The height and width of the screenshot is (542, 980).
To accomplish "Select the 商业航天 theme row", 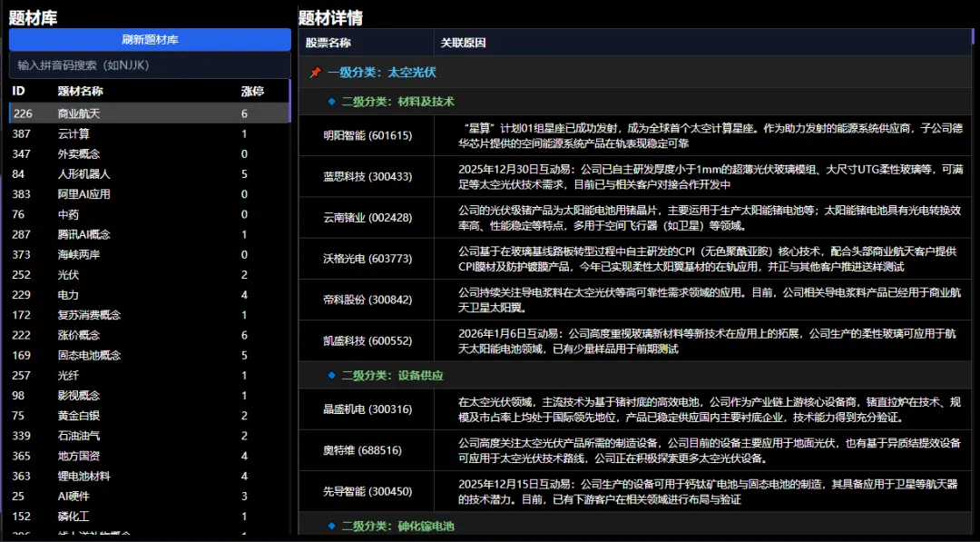I will coord(150,113).
